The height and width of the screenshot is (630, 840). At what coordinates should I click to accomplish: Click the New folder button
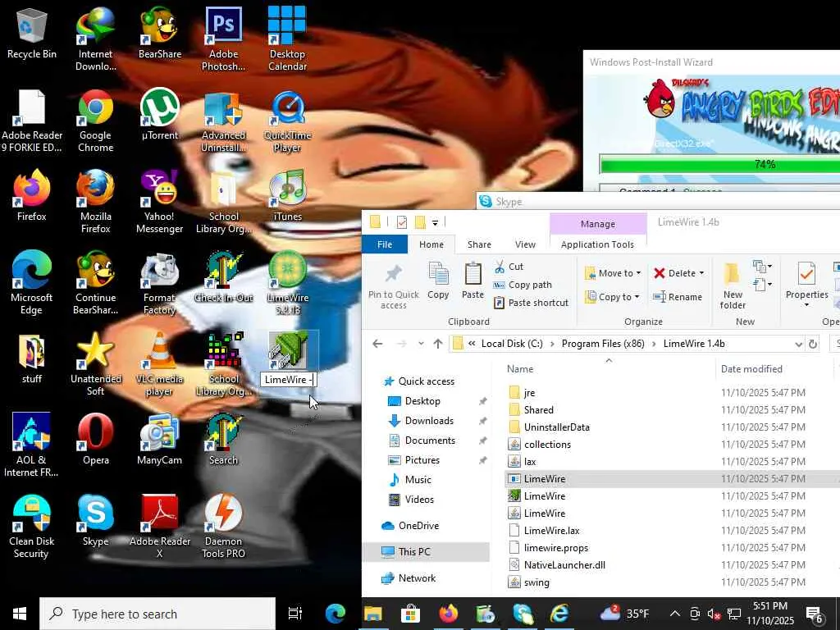733,286
